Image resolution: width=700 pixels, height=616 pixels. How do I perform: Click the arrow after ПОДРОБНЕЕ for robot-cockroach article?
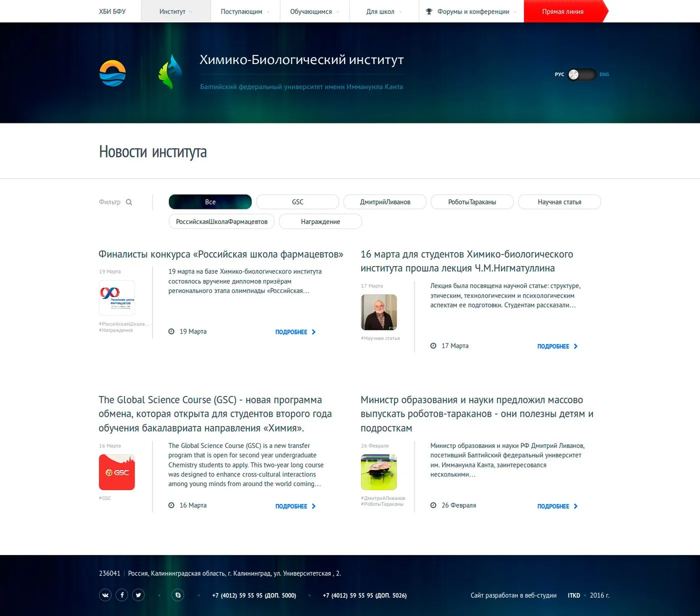click(575, 506)
